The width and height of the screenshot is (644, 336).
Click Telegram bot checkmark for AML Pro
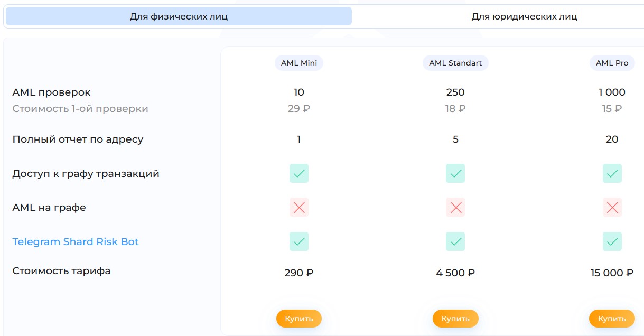(x=612, y=241)
